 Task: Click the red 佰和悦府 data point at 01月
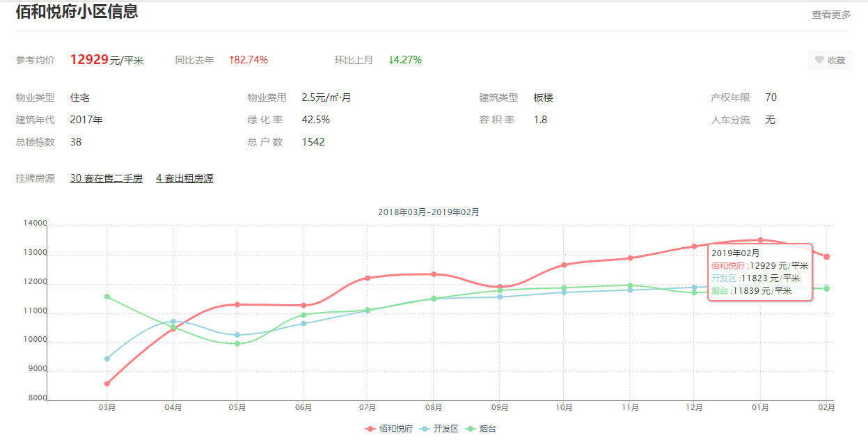(760, 240)
